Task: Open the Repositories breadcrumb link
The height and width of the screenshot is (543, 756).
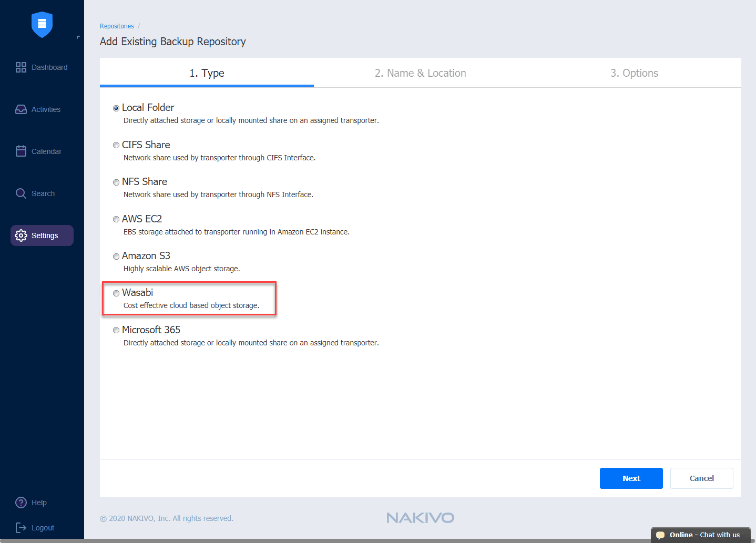Action: (x=117, y=26)
